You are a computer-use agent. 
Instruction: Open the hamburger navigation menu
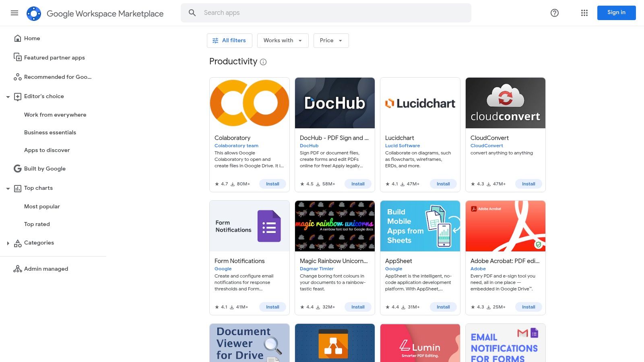click(14, 13)
